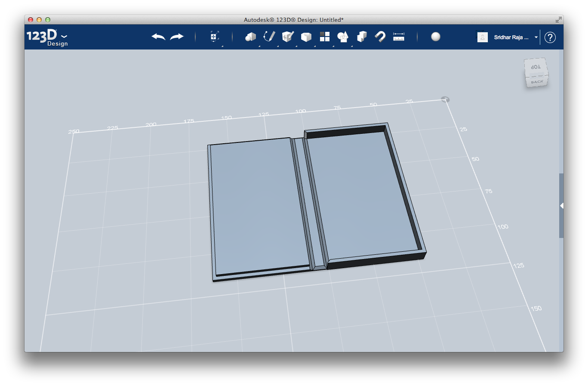Click the user avatar thumbnail
Screen dimensions: 588x386
coord(482,37)
